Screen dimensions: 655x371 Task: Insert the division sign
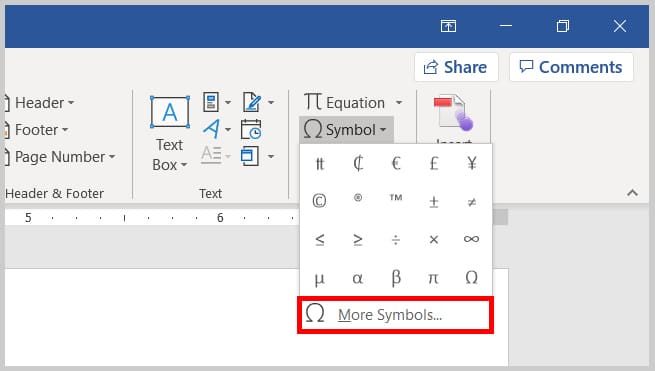[x=396, y=239]
